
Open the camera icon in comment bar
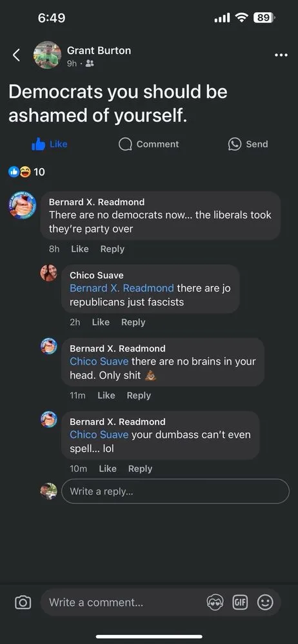[x=23, y=602]
